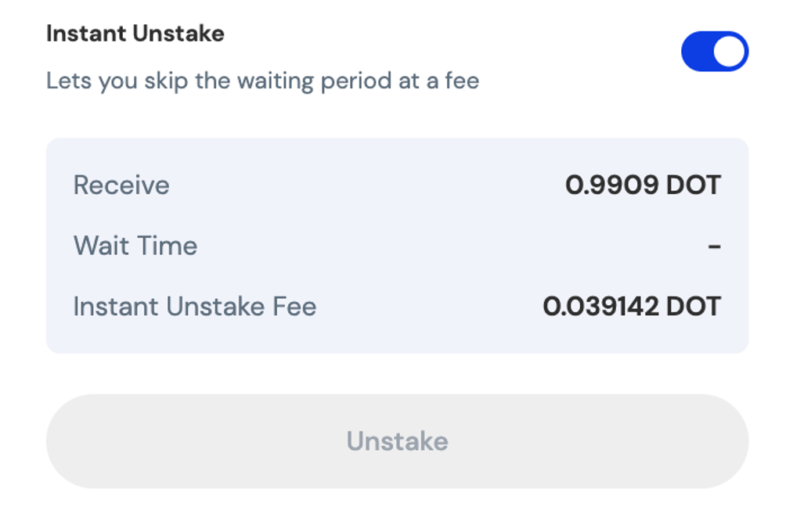Click the skip waiting period description text
This screenshot has height=532, width=786.
click(x=262, y=81)
